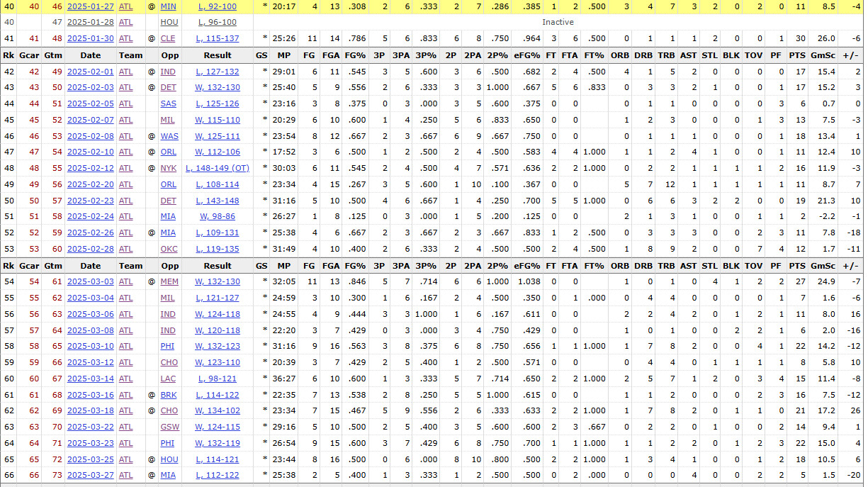Click the ATL team link for 2025-02-01
The image size is (868, 487).
pos(125,71)
